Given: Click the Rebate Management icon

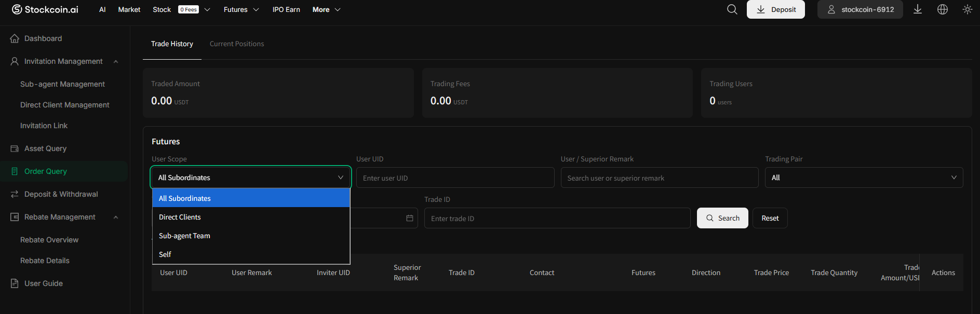Looking at the screenshot, I should click(15, 217).
